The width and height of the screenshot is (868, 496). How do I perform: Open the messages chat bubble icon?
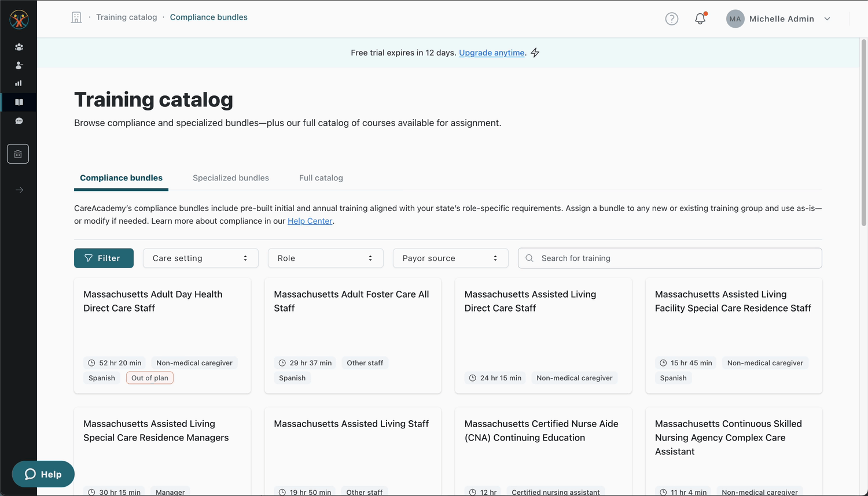pyautogui.click(x=19, y=121)
